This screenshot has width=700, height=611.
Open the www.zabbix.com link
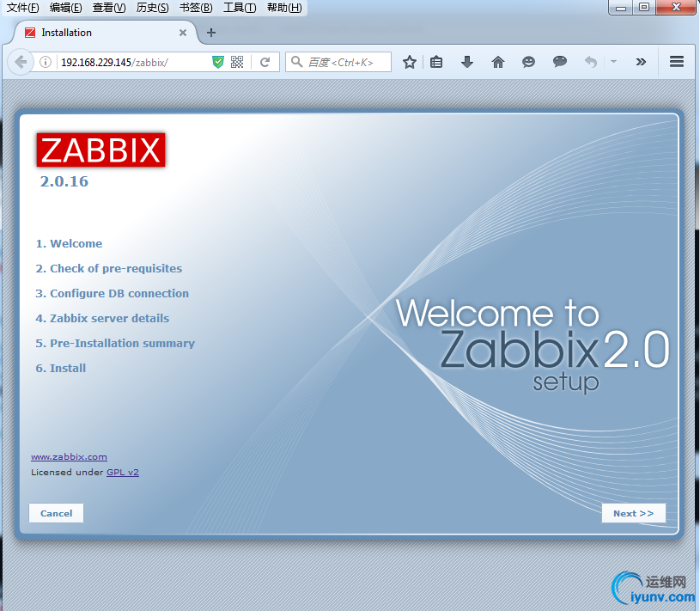(69, 457)
